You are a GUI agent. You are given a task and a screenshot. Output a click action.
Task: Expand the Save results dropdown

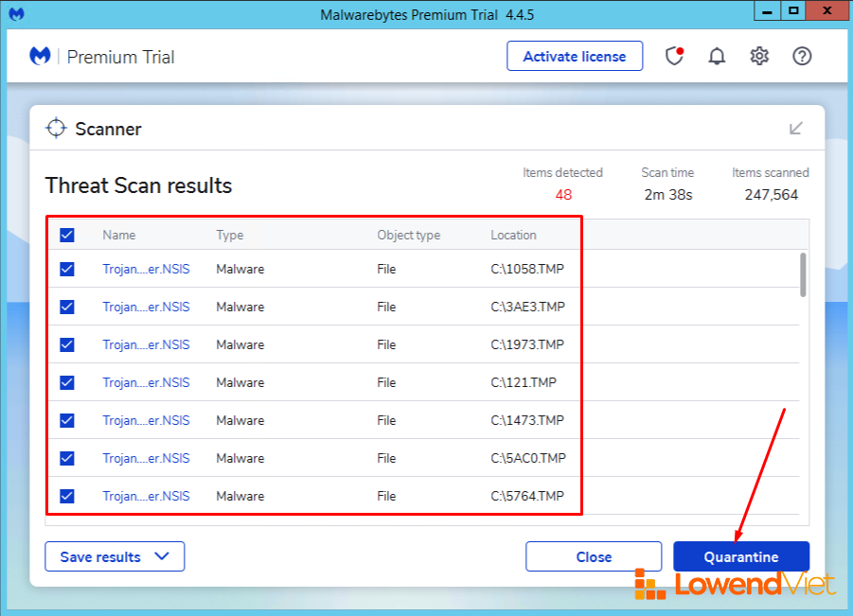point(115,557)
